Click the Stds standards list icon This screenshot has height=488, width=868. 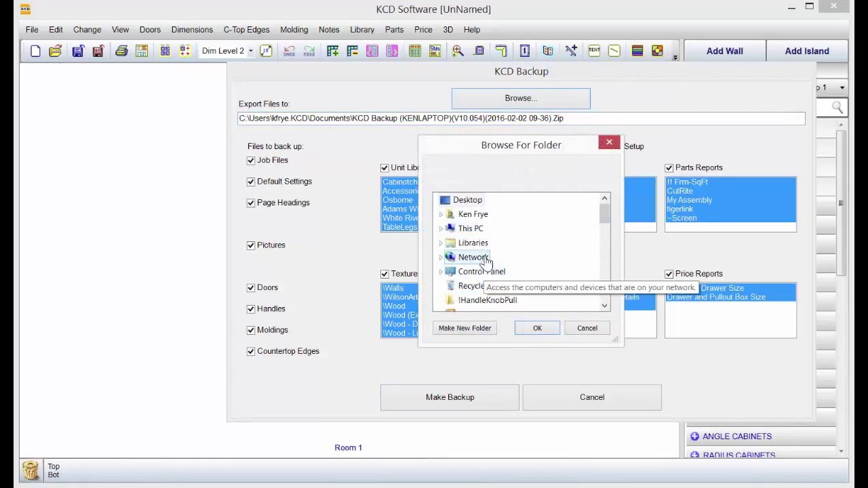pos(435,51)
